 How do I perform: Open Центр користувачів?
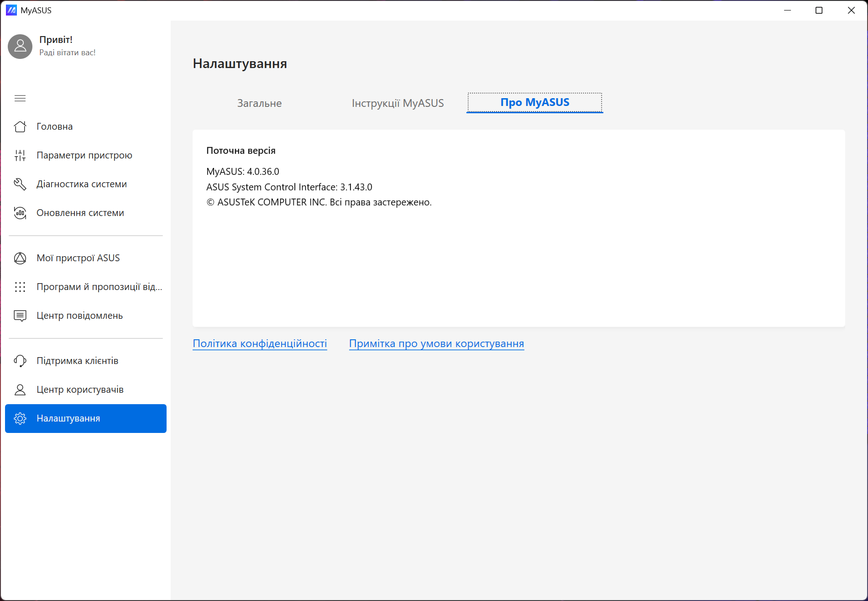(86, 390)
